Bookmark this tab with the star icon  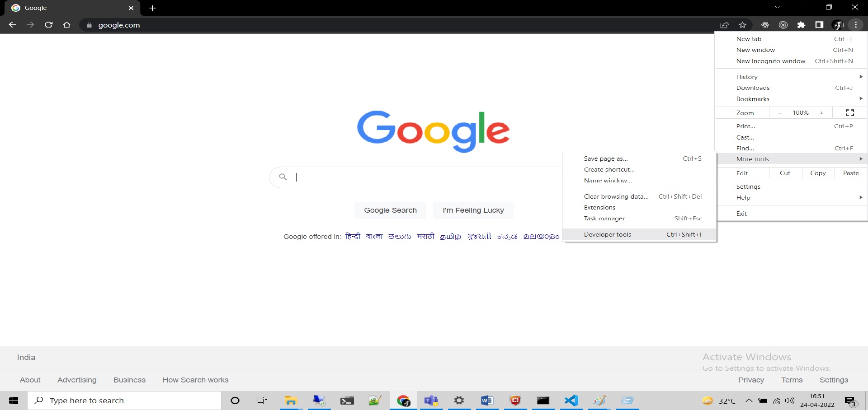742,25
